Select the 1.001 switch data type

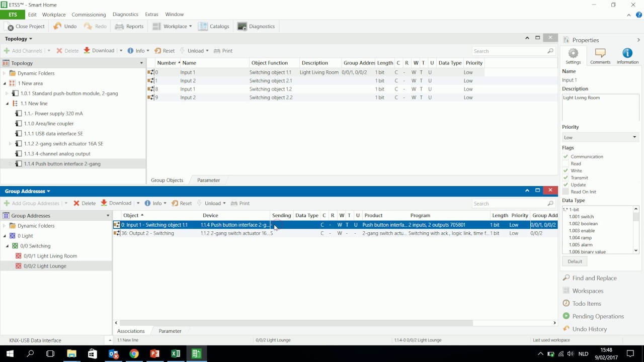[581, 217]
